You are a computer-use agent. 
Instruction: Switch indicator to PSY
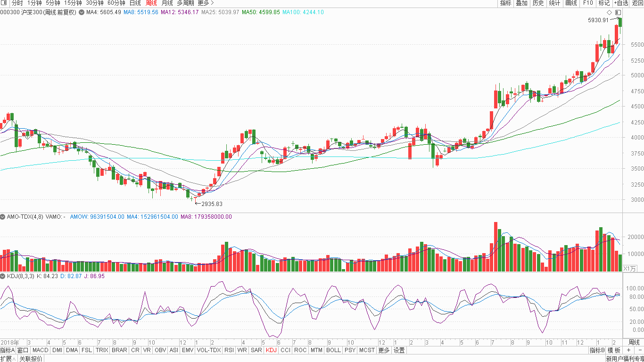[350, 350]
